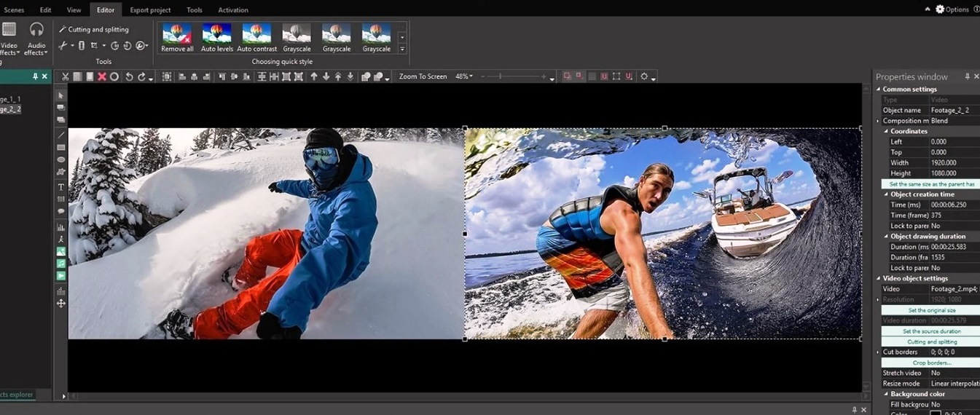Image resolution: width=980 pixels, height=415 pixels.
Task: Collapse the Coordinates section
Action: point(886,132)
